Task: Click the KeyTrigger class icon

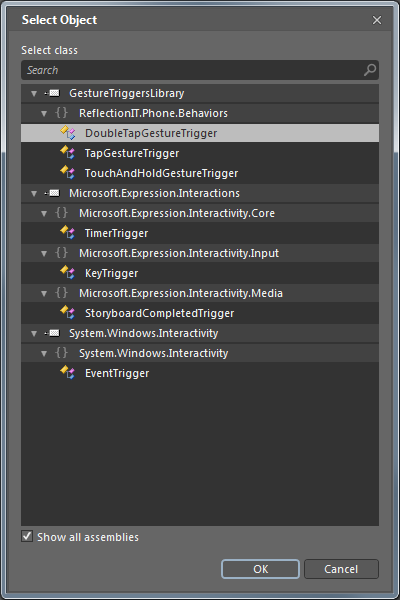Action: (68, 272)
